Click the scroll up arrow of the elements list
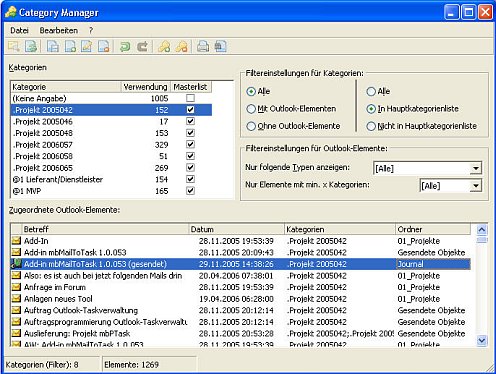Image resolution: width=496 pixels, height=374 pixels. tap(482, 230)
